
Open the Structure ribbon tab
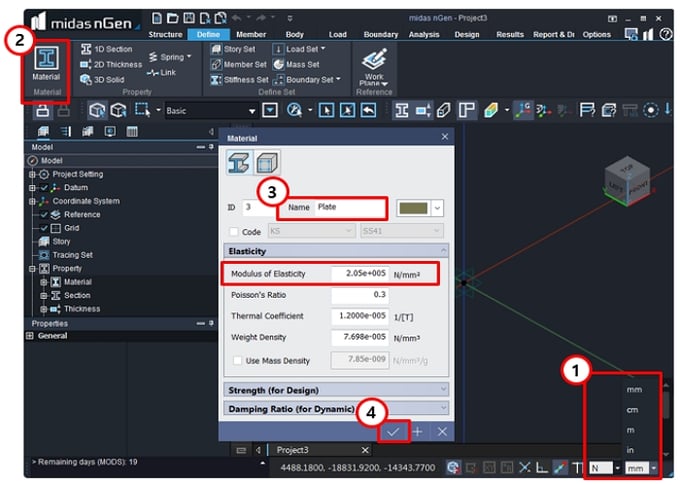[165, 34]
